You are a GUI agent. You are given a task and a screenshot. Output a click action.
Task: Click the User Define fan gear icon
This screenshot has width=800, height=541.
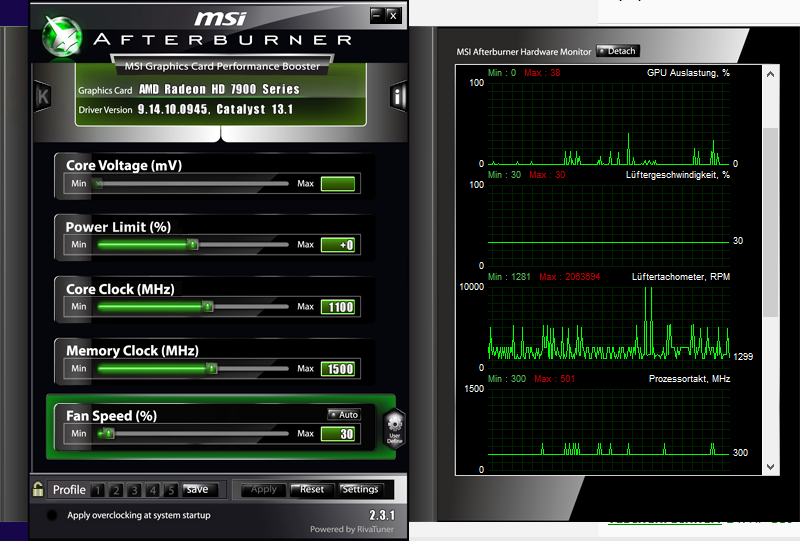coord(394,429)
